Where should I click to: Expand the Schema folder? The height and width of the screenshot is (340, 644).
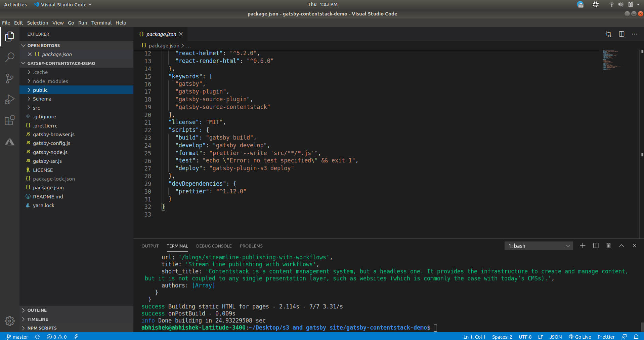click(76, 99)
